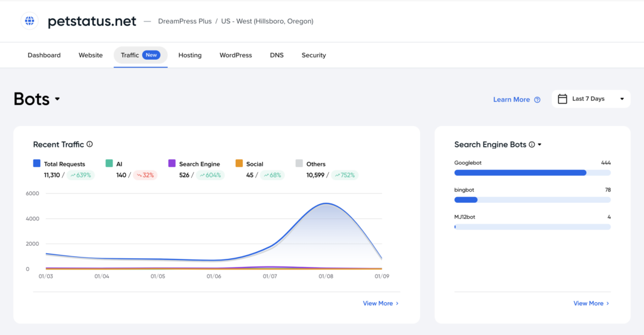This screenshot has width=644, height=335.
Task: Click the 639% Total Requests change badge
Action: (x=80, y=175)
